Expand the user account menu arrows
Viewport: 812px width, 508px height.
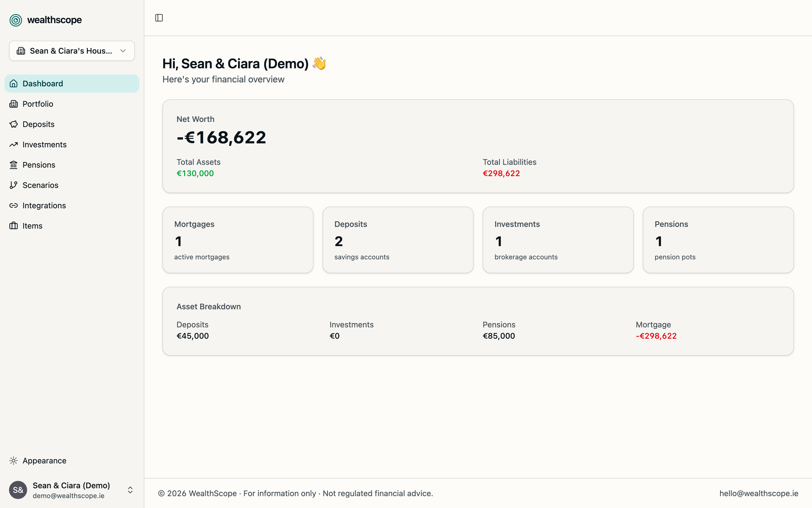coord(130,490)
